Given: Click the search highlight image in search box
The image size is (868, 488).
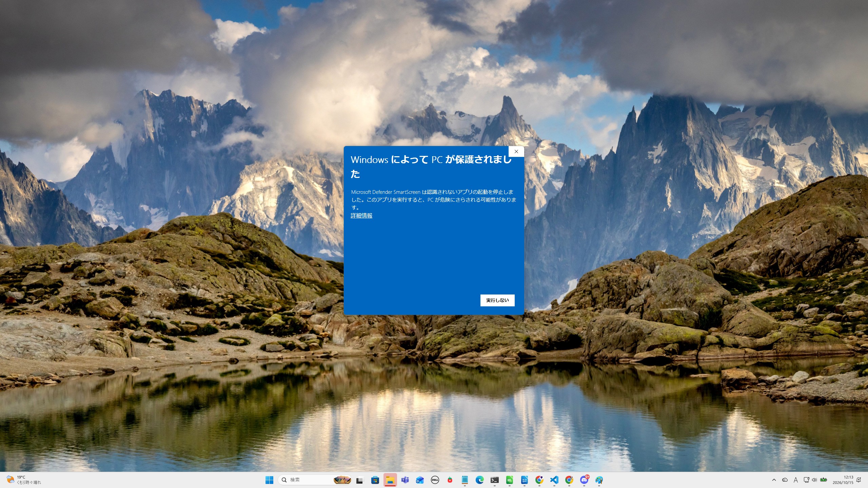Looking at the screenshot, I should coord(342,480).
